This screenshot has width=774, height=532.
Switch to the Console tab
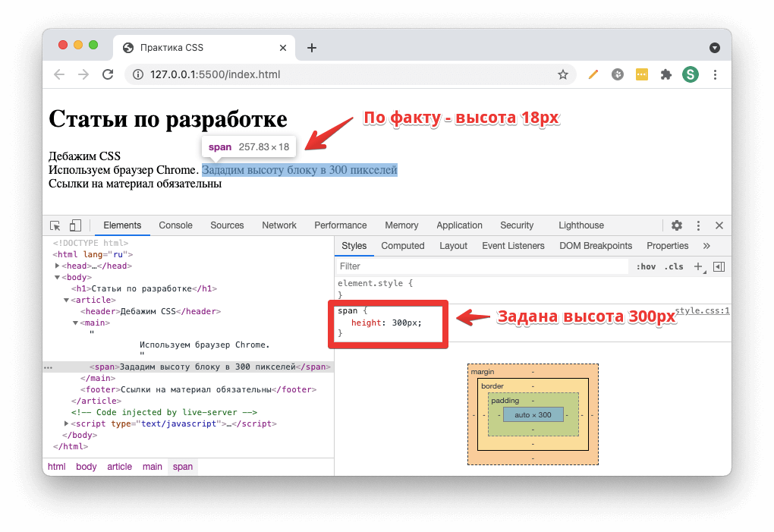tap(175, 225)
